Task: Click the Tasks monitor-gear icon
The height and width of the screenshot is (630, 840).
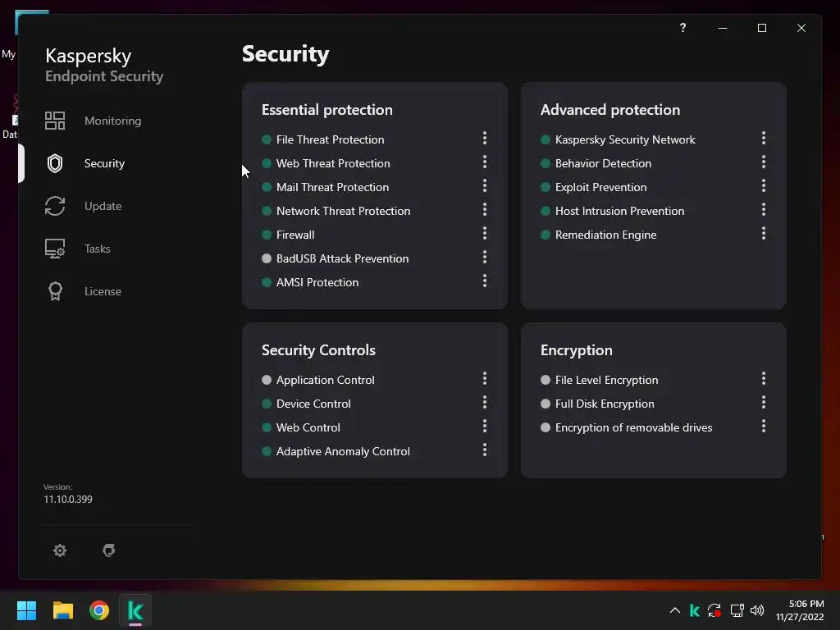Action: pos(55,249)
